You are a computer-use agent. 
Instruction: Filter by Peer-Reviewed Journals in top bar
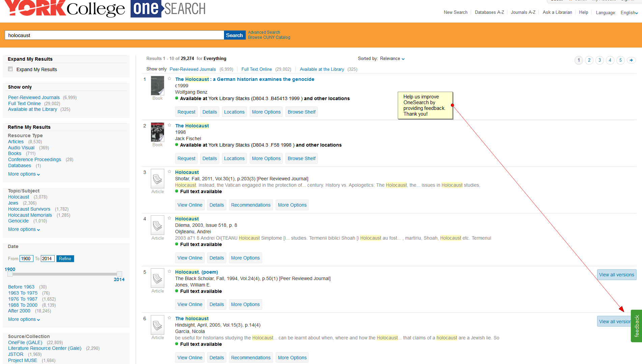pos(193,69)
